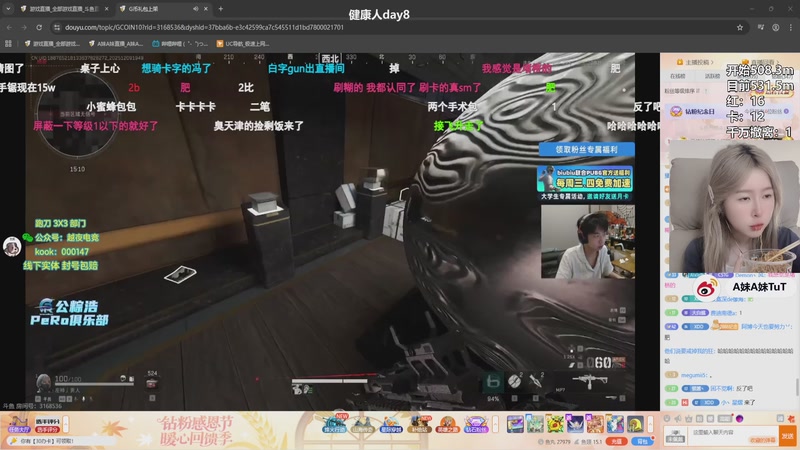Open the browser profile icon

point(776,28)
